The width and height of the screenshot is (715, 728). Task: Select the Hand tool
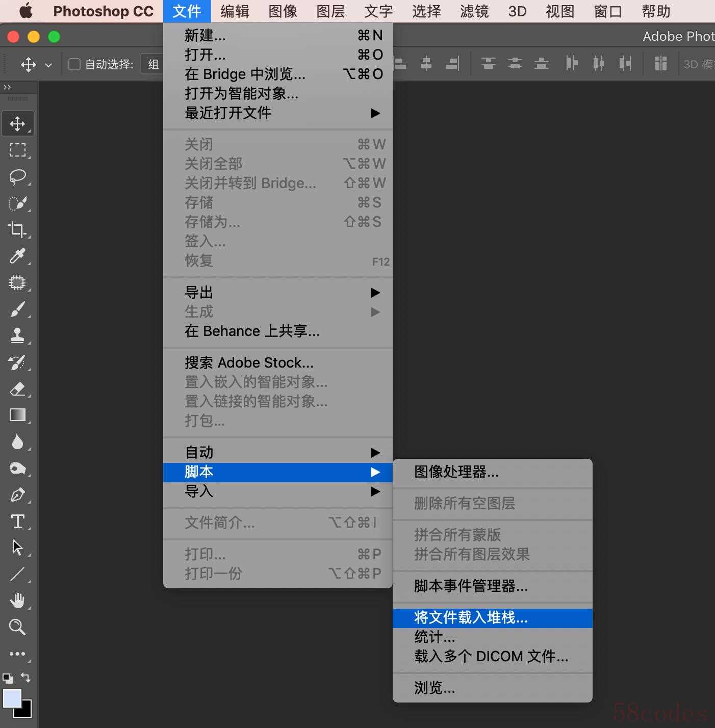[x=18, y=601]
